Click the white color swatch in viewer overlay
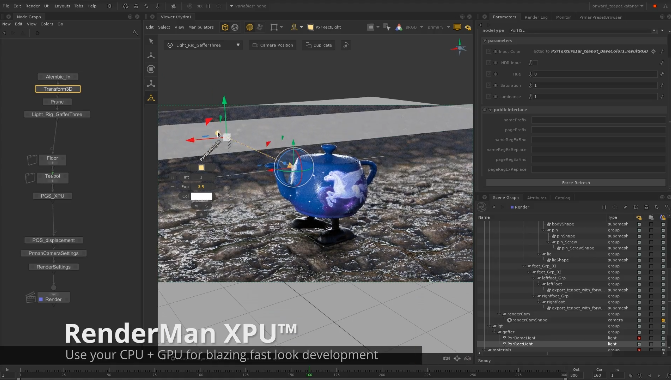 (201, 196)
